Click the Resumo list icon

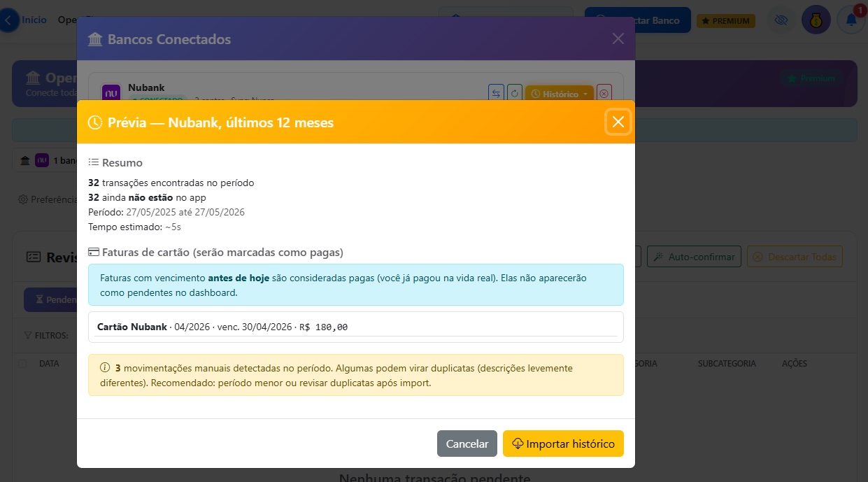click(x=94, y=162)
